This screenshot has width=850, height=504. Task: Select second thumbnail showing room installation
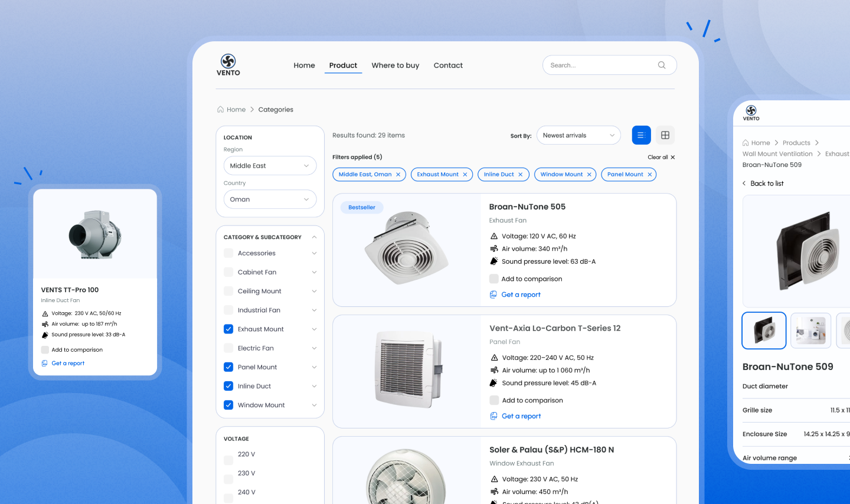click(810, 330)
